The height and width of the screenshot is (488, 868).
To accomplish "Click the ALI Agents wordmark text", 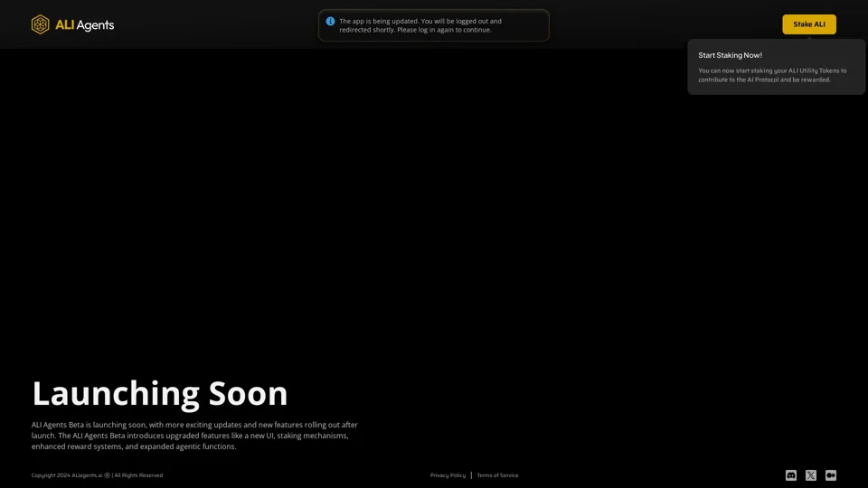I will pyautogui.click(x=84, y=24).
